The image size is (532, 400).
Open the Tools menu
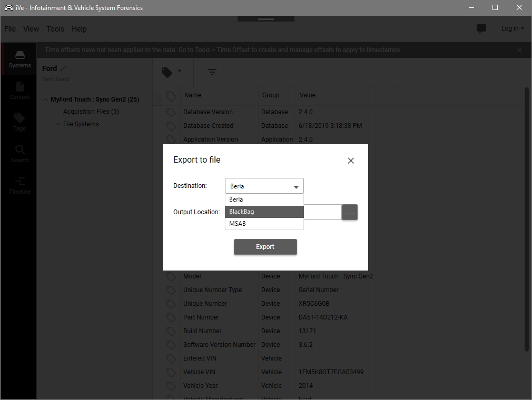55,29
